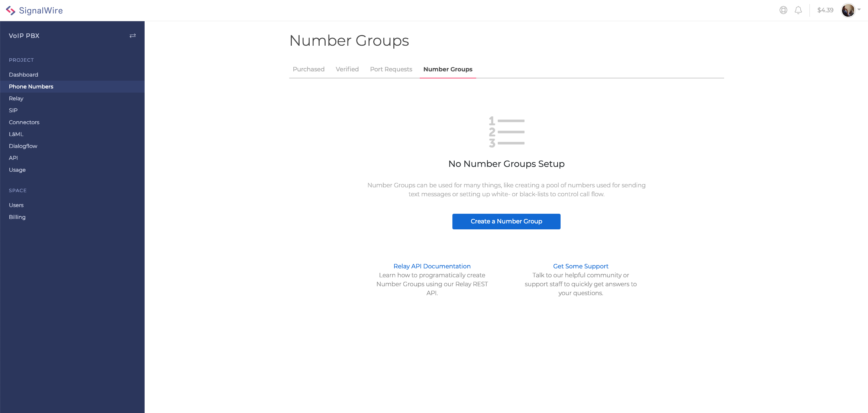This screenshot has width=868, height=413.
Task: Open the support lifebuoy icon
Action: [783, 10]
